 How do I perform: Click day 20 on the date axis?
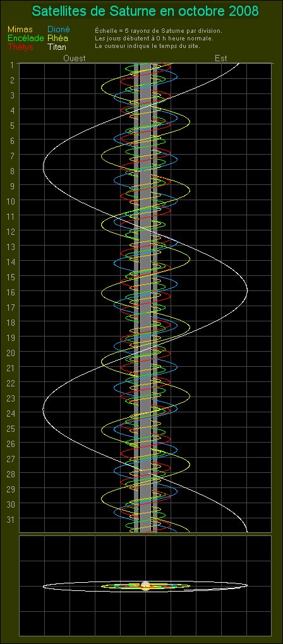coord(11,352)
